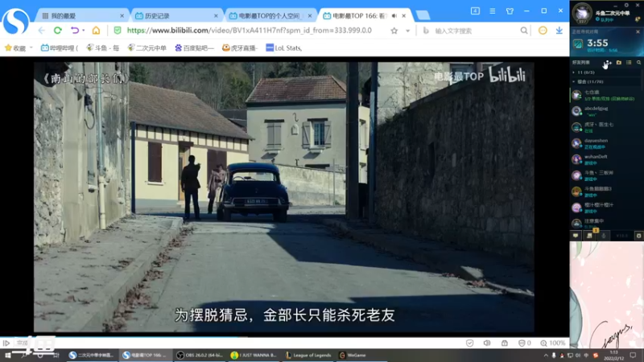The image size is (644, 362).
Task: Open the browser main menu icon
Action: tap(493, 10)
